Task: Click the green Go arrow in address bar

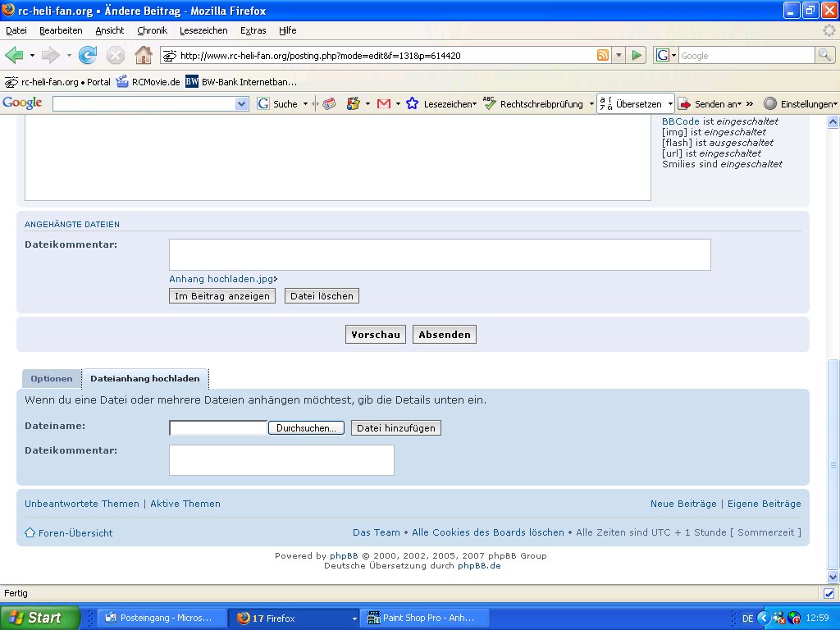Action: pos(637,55)
